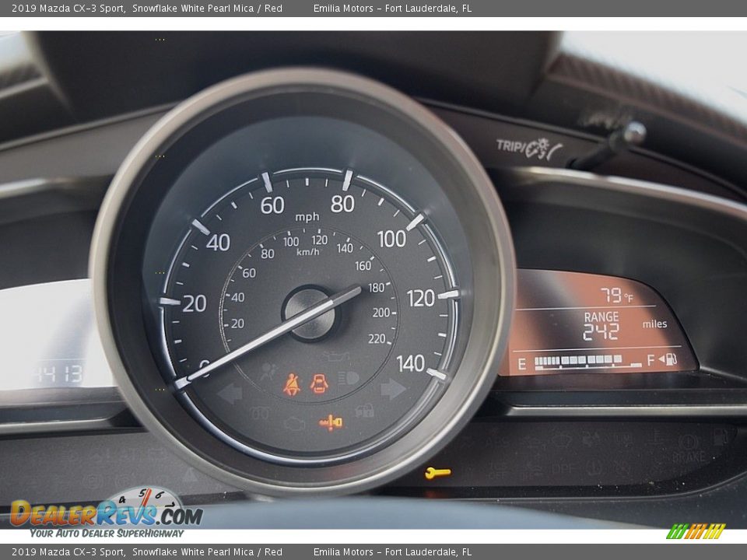Click the 80 mph mark on speedometer
This screenshot has width=747, height=560.
(342, 204)
